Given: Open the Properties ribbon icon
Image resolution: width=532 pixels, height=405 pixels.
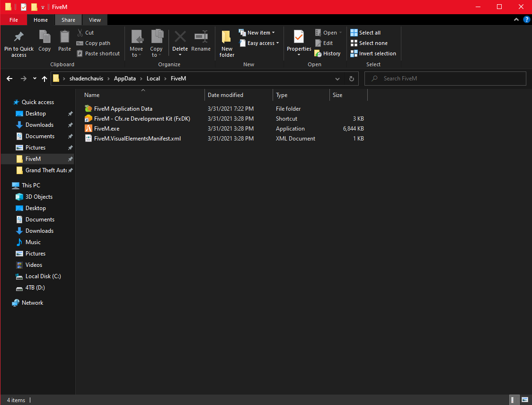Looking at the screenshot, I should 299,36.
